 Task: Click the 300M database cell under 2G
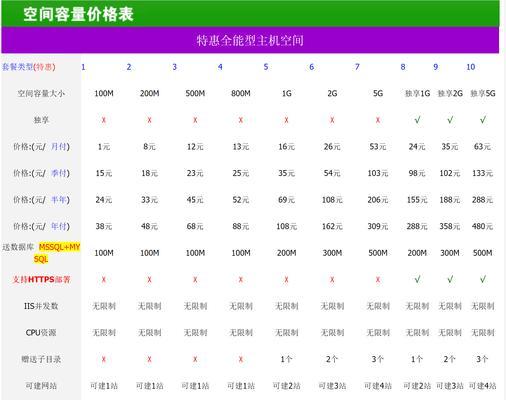pyautogui.click(x=332, y=253)
